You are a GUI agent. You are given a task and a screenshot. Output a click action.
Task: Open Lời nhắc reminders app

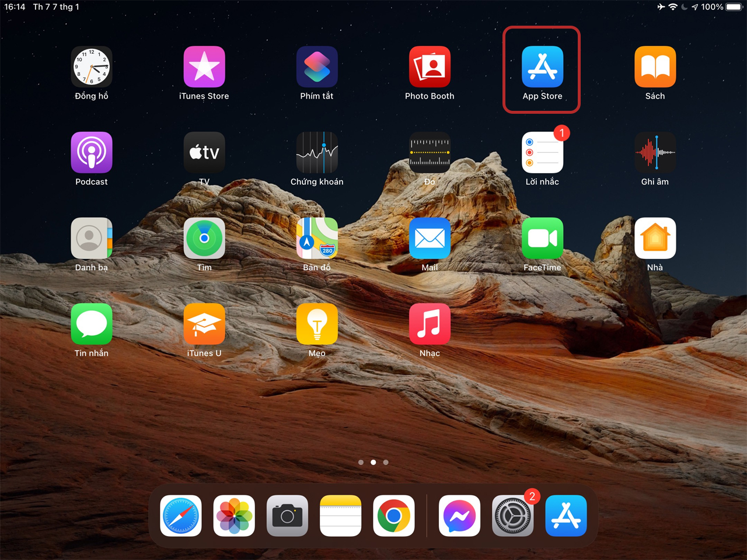click(x=542, y=152)
